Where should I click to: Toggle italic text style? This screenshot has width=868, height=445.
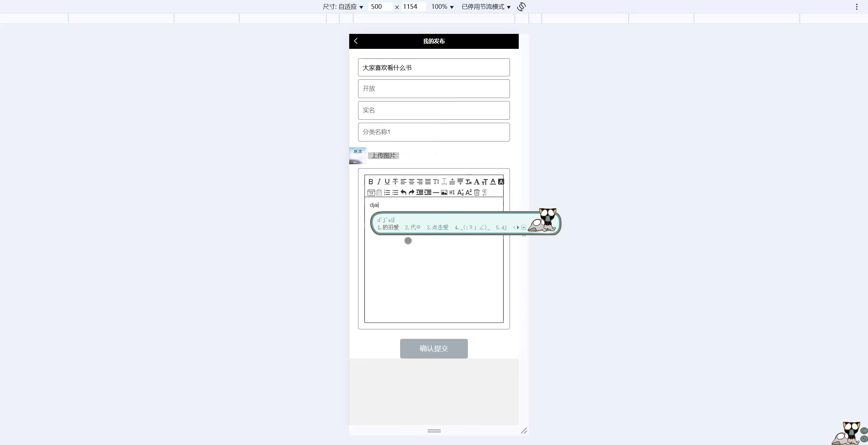tap(379, 182)
